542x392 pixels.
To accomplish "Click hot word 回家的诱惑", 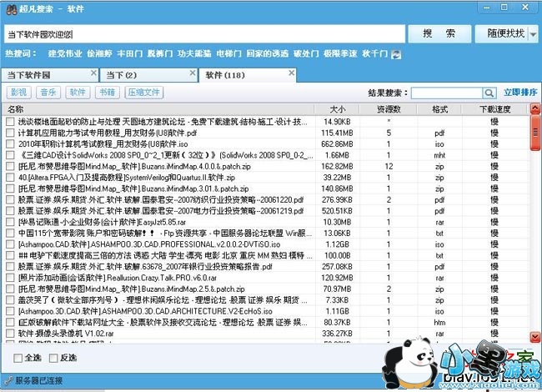I will (268, 54).
